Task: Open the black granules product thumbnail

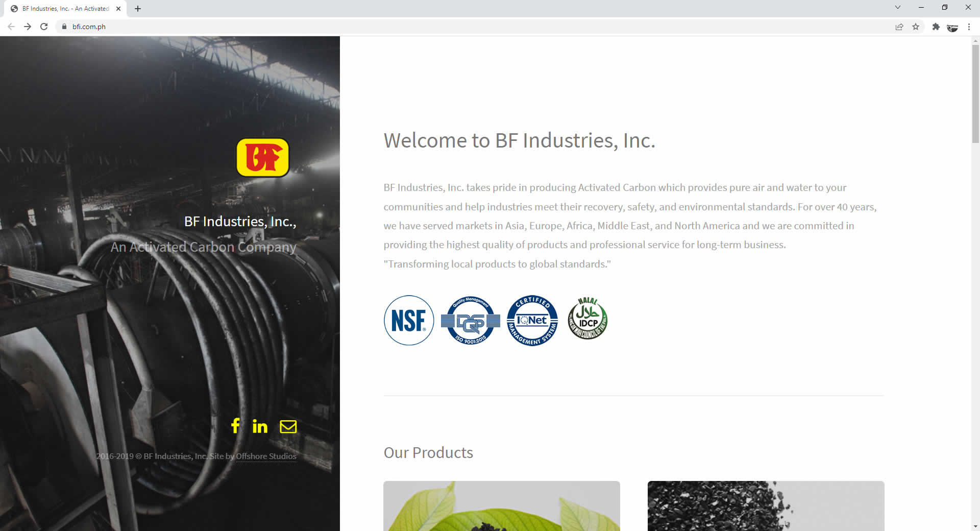Action: coord(766,506)
